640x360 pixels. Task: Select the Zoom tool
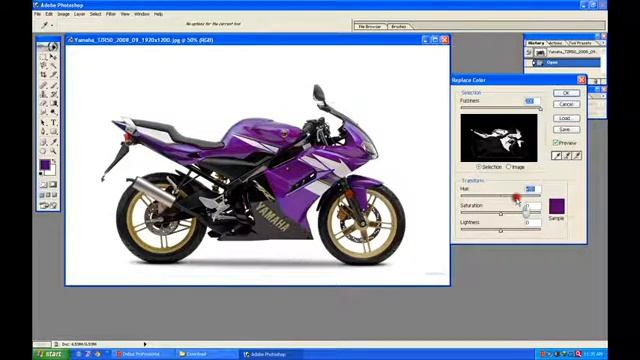pyautogui.click(x=53, y=151)
